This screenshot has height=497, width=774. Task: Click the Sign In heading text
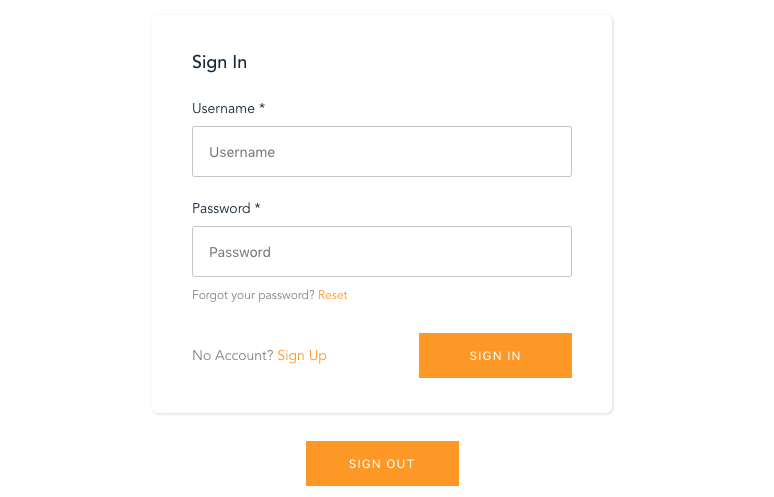tap(219, 62)
